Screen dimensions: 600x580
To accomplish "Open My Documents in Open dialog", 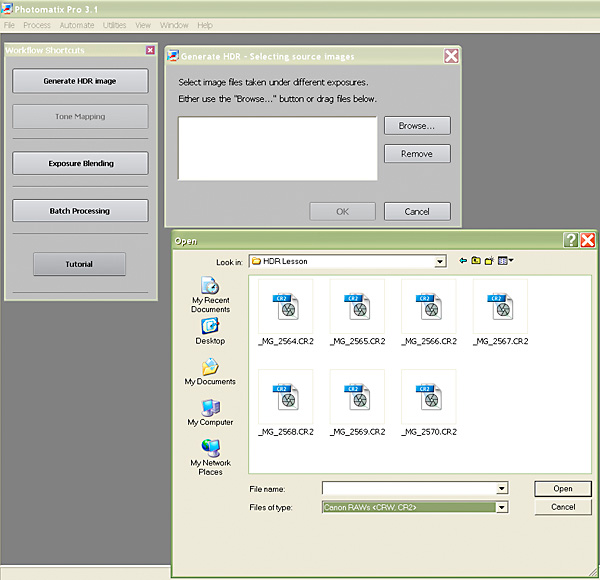I will [210, 371].
